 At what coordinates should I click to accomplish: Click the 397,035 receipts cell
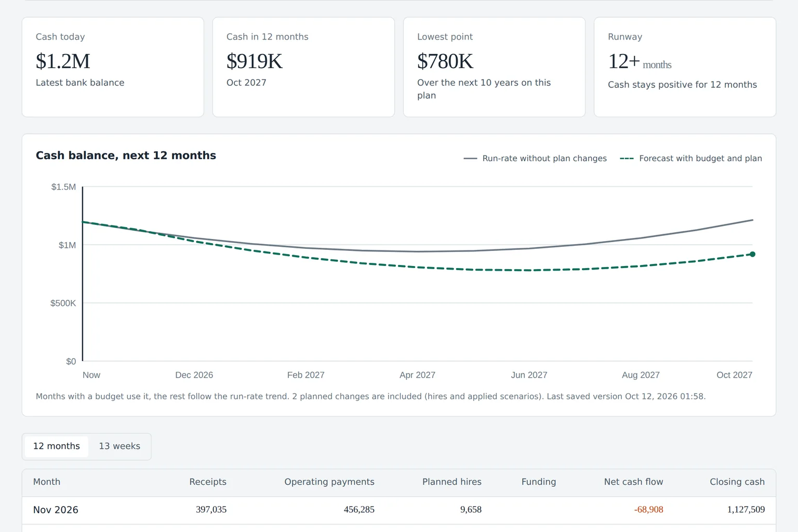[211, 510]
